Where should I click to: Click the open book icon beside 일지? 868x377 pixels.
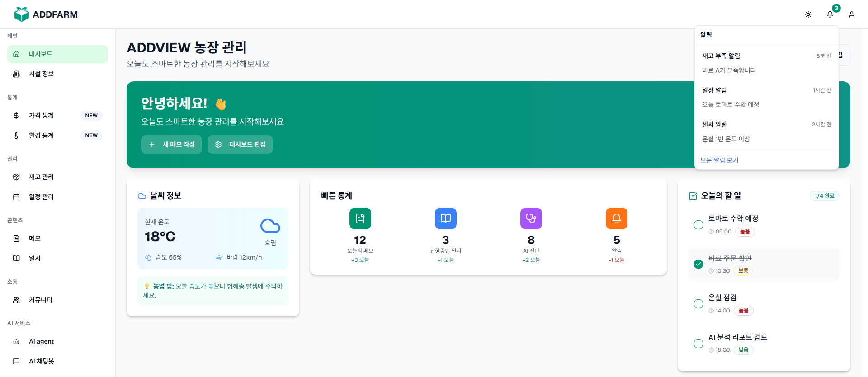coord(16,258)
